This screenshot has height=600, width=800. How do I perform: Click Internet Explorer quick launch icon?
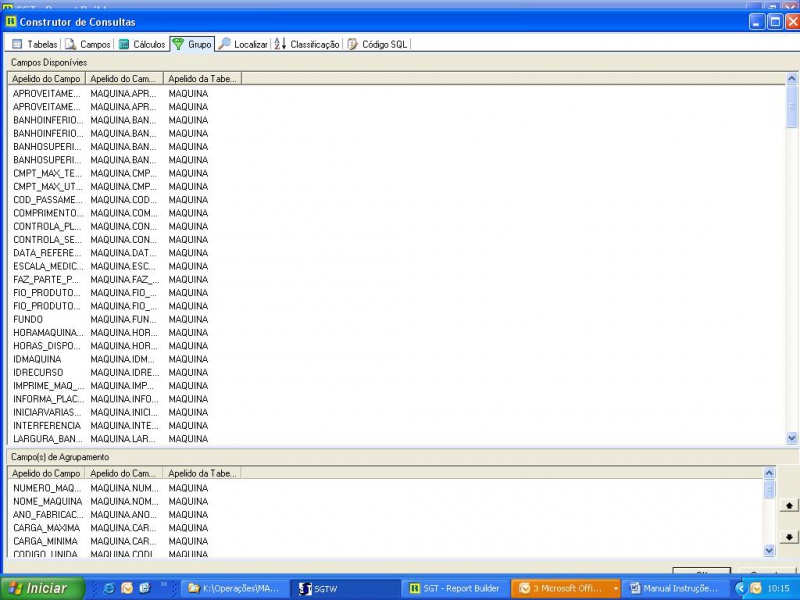pos(109,588)
